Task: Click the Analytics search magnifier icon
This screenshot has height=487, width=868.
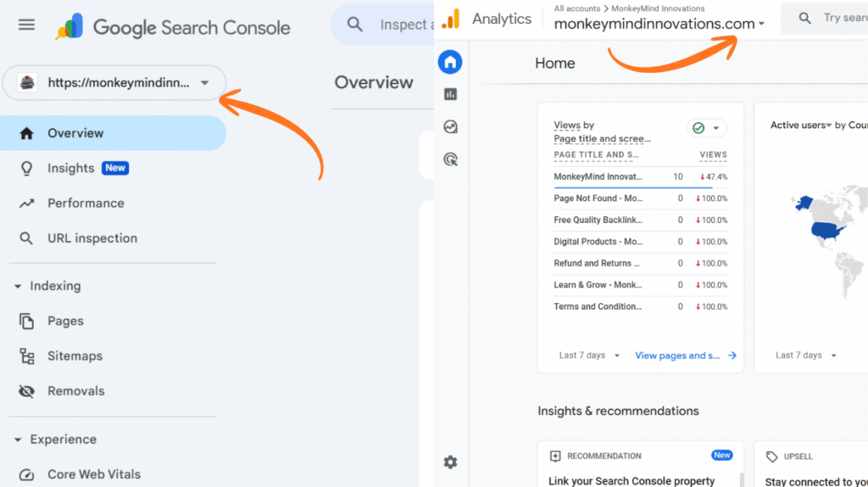Action: [x=804, y=19]
